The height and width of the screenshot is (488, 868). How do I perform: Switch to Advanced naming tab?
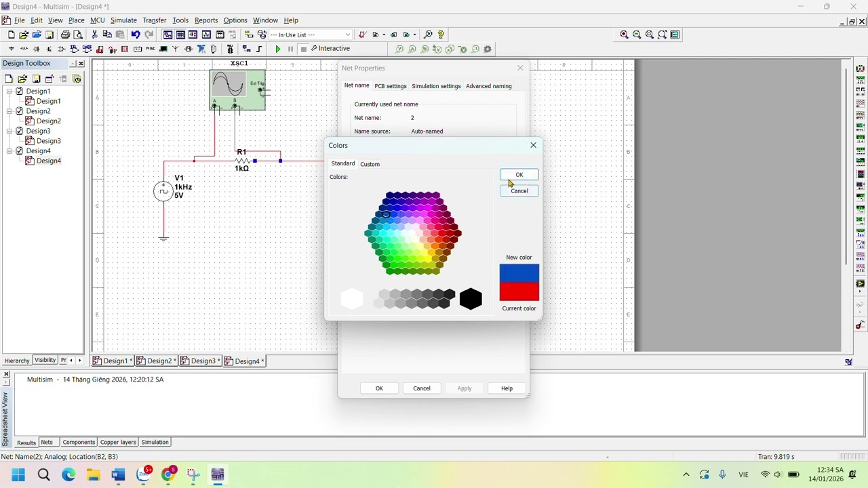(488, 86)
